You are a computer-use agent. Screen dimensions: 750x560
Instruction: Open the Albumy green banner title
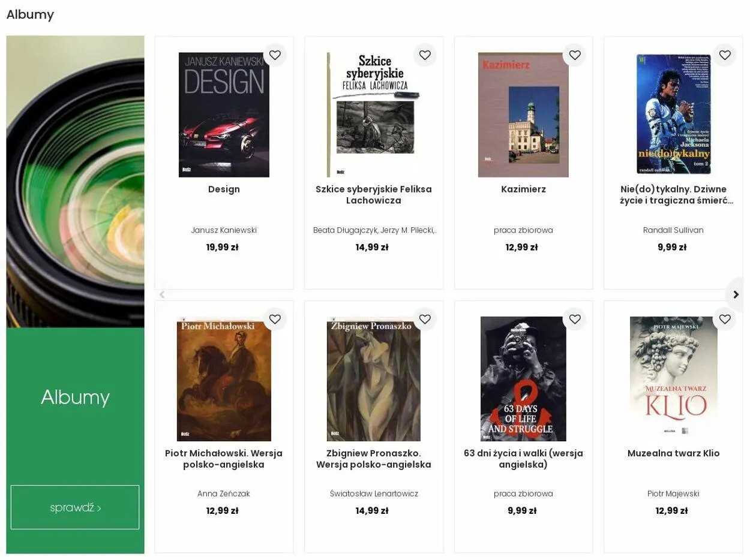point(75,397)
